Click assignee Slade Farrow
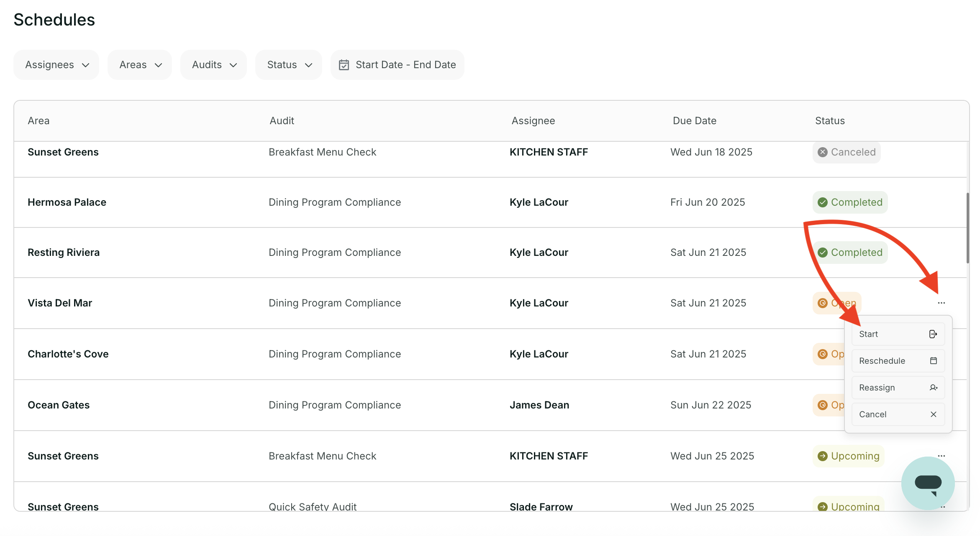This screenshot has height=536, width=980. tap(541, 507)
